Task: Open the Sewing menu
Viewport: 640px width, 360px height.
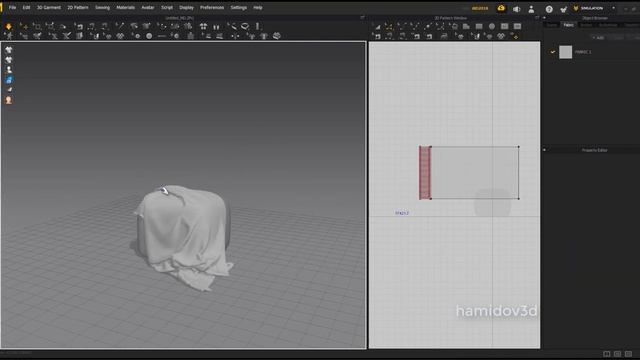Action: coord(102,8)
